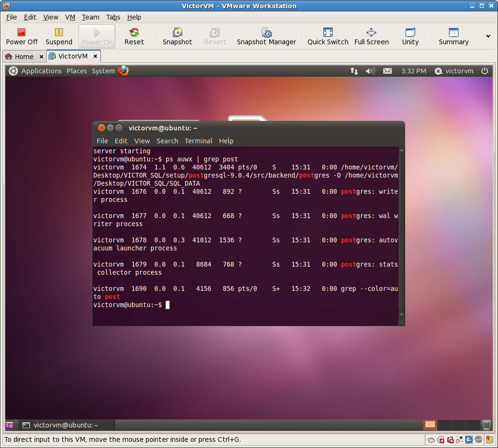
Task: Open the victorvm session menu
Action: point(454,70)
